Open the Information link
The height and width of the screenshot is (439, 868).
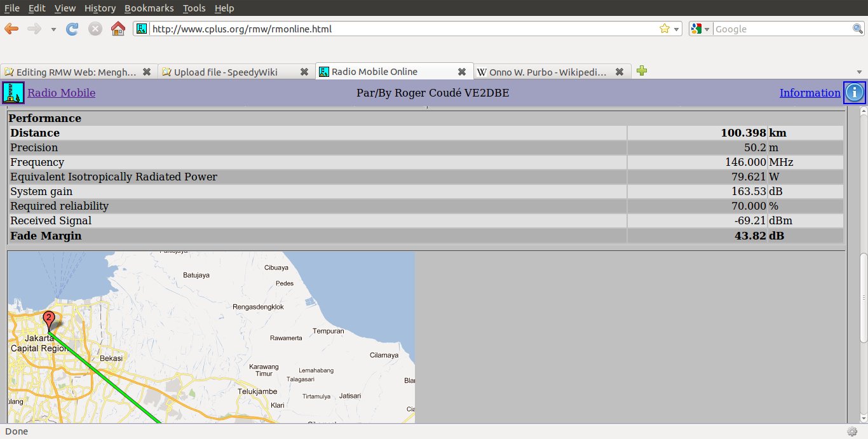point(810,93)
